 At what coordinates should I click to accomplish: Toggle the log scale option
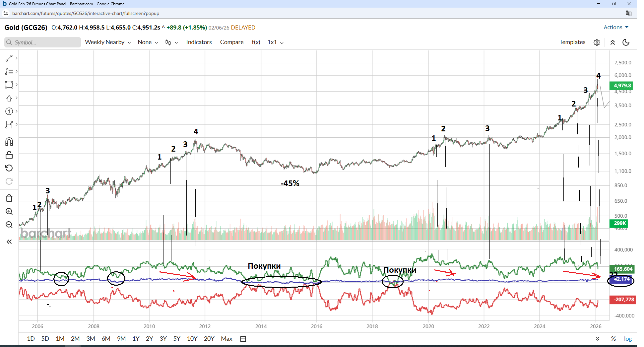click(x=628, y=339)
